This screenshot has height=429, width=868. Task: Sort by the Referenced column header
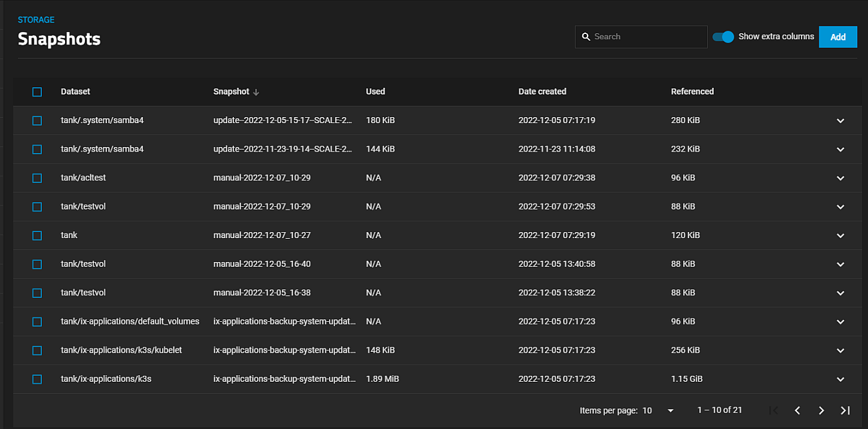pyautogui.click(x=692, y=92)
